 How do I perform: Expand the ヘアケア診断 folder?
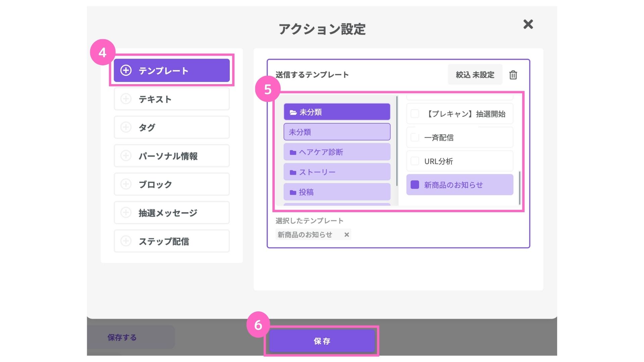[337, 152]
